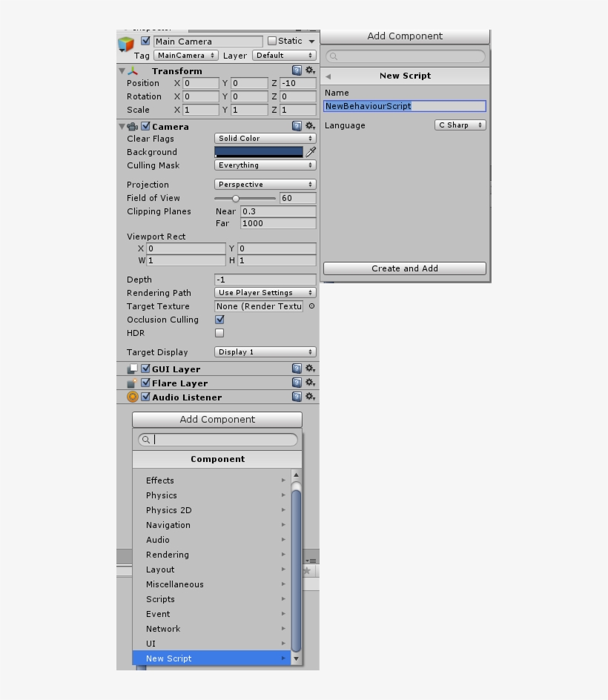608x700 pixels.
Task: Adjust the Field of View slider
Action: [x=237, y=198]
